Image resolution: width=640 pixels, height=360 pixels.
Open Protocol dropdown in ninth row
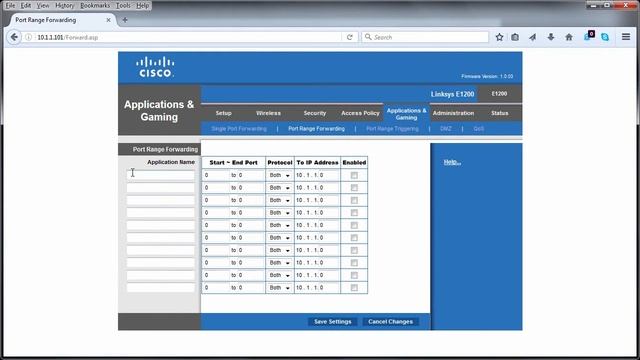point(279,275)
